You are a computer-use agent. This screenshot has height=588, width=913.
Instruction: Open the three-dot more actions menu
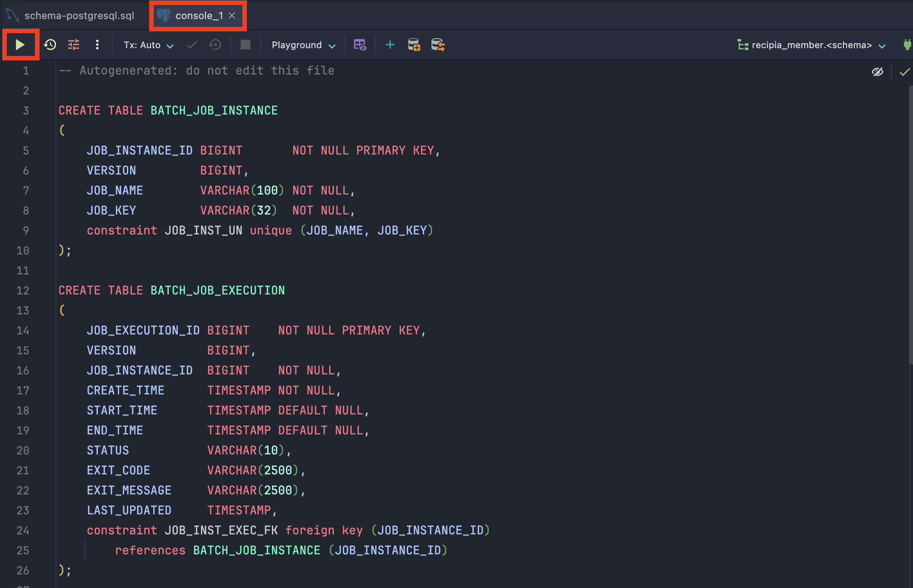tap(97, 45)
